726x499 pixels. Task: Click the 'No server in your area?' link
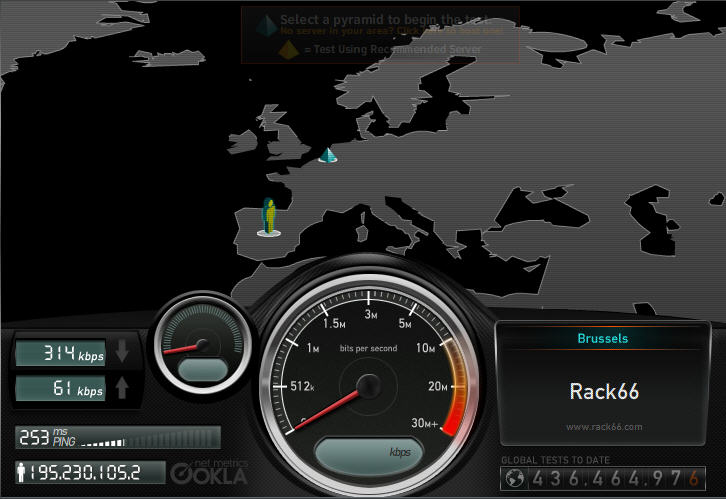point(336,32)
